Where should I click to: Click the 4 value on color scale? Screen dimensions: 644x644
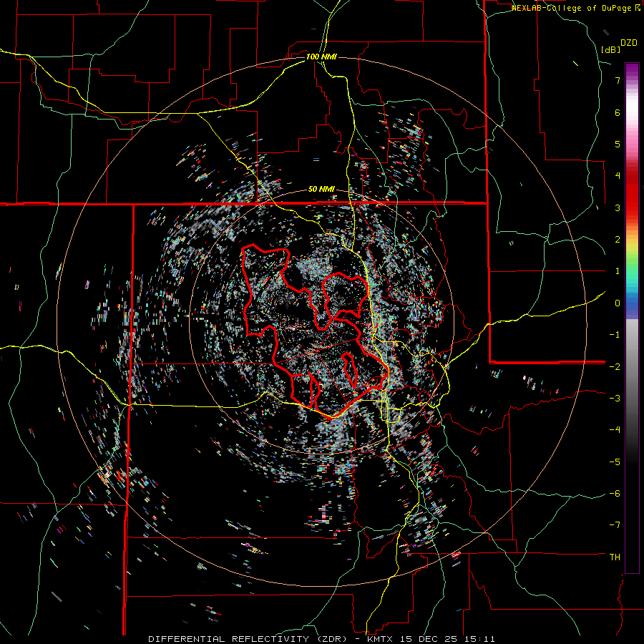pos(618,176)
